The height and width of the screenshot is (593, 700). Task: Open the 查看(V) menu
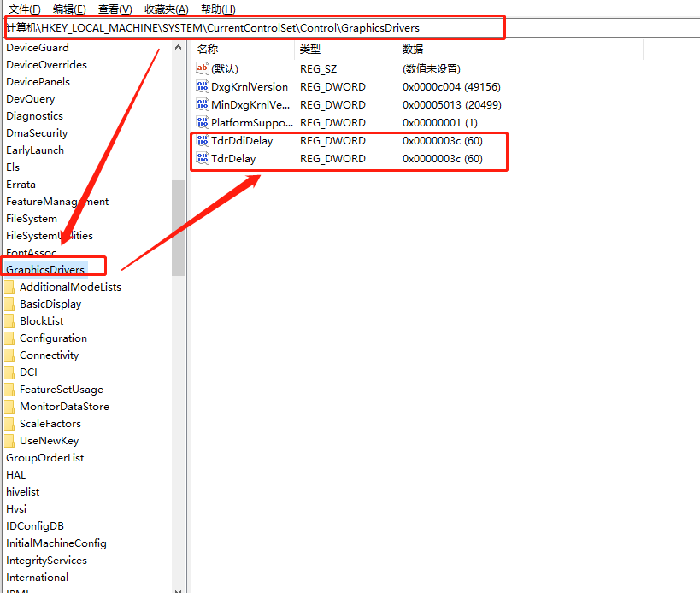tap(115, 9)
